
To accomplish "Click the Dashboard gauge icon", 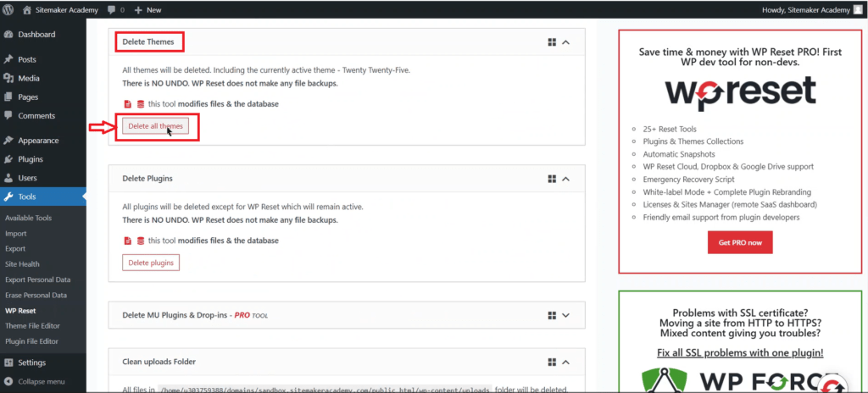I will pyautogui.click(x=8, y=35).
